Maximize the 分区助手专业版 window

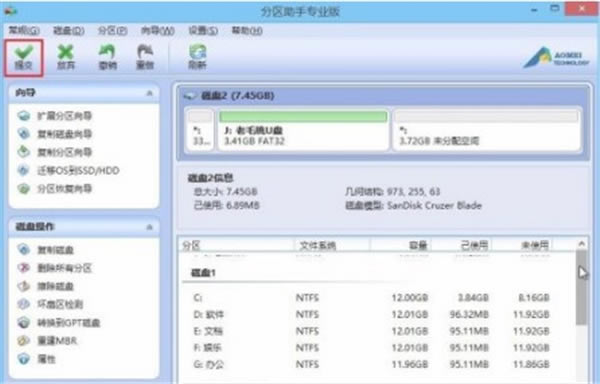click(x=555, y=9)
